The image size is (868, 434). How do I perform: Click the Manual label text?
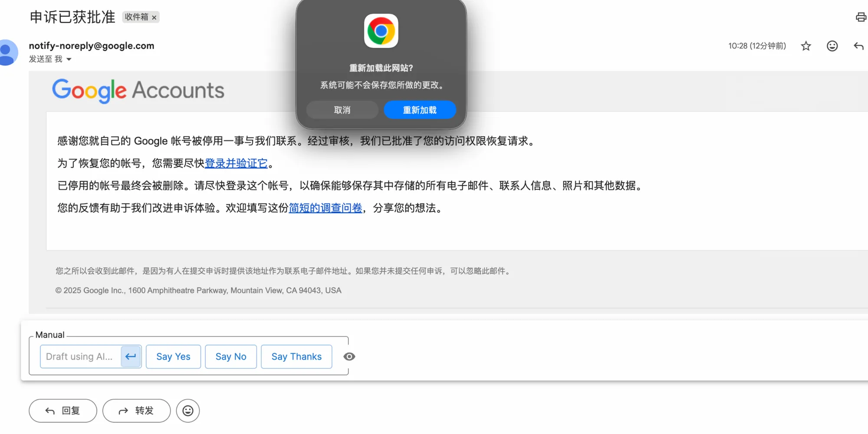tap(50, 335)
